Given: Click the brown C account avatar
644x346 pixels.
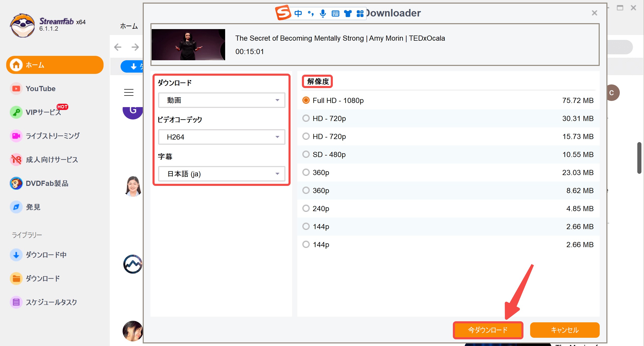Looking at the screenshot, I should tap(613, 93).
